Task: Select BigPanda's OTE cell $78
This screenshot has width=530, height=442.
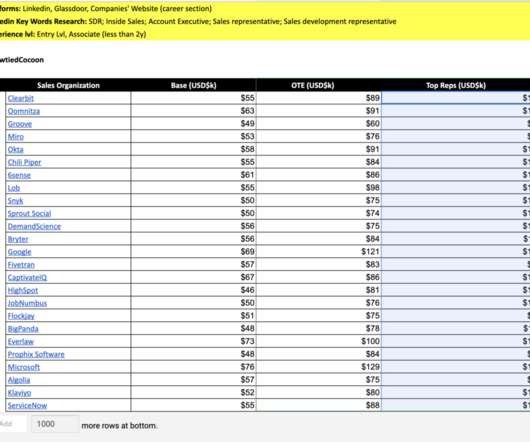Action: 319,328
